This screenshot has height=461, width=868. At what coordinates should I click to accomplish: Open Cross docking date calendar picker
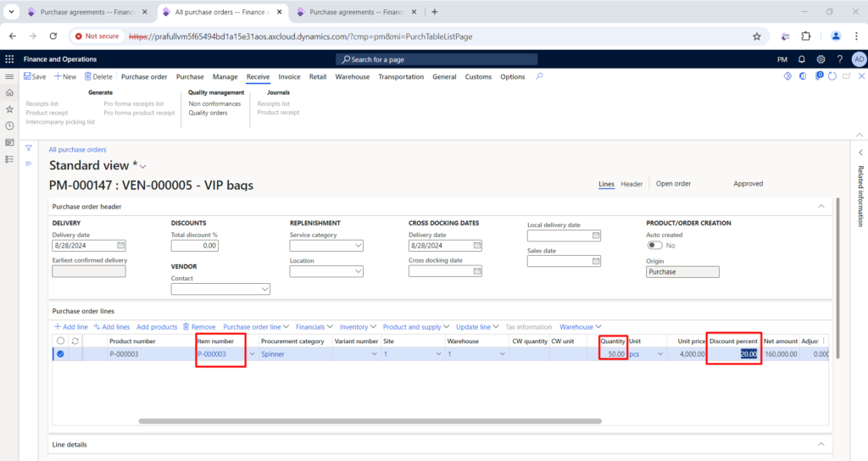click(477, 271)
